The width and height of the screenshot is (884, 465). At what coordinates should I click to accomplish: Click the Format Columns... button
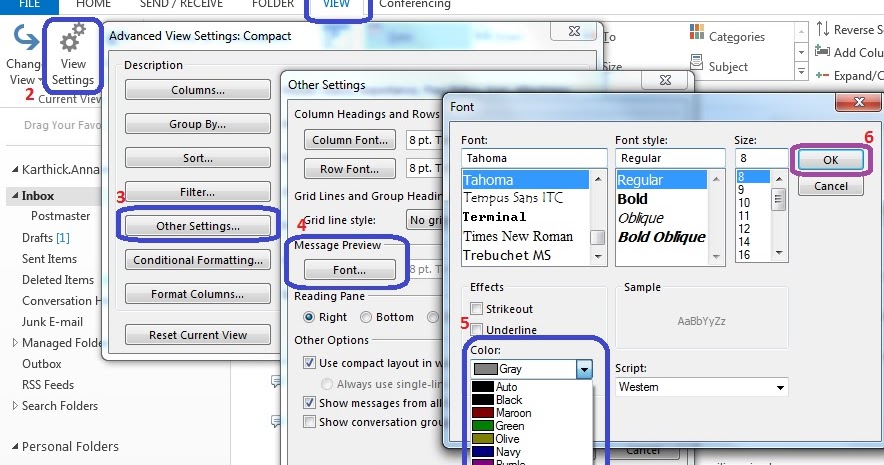point(198,294)
